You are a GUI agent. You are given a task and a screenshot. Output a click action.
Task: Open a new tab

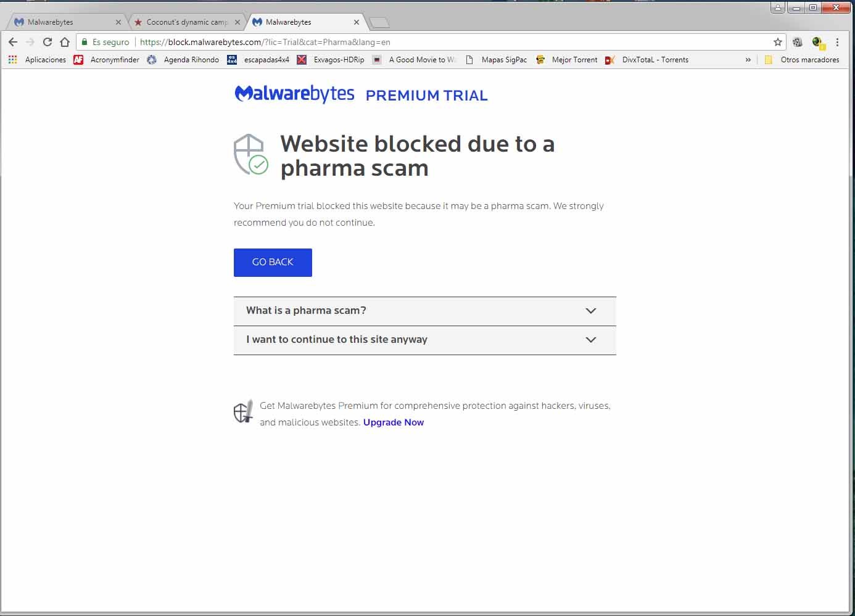pyautogui.click(x=379, y=23)
